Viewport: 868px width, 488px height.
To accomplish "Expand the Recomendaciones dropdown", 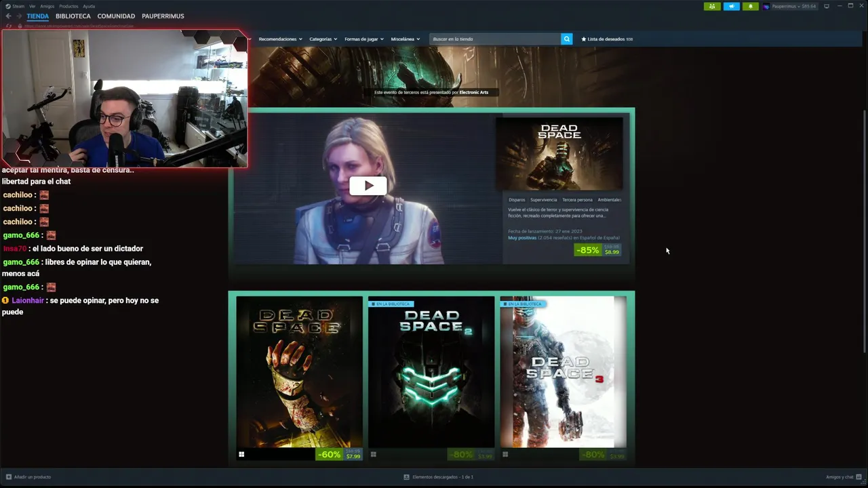I will point(280,39).
